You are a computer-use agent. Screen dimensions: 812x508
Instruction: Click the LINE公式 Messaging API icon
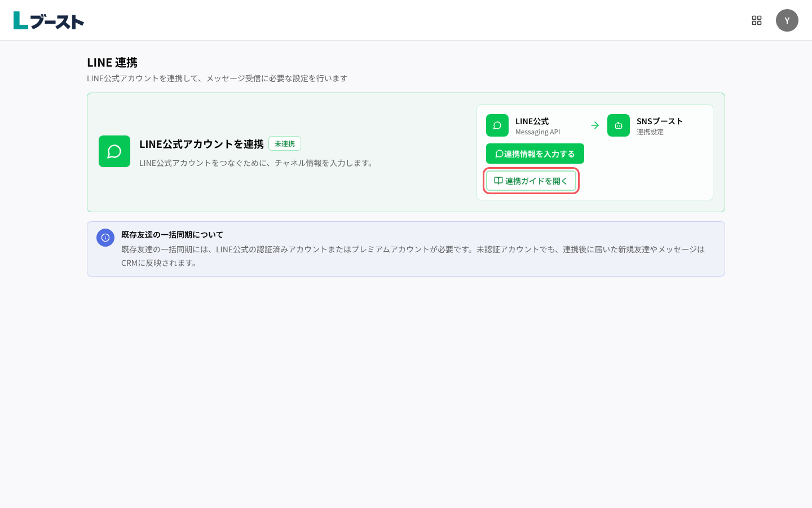(497, 125)
